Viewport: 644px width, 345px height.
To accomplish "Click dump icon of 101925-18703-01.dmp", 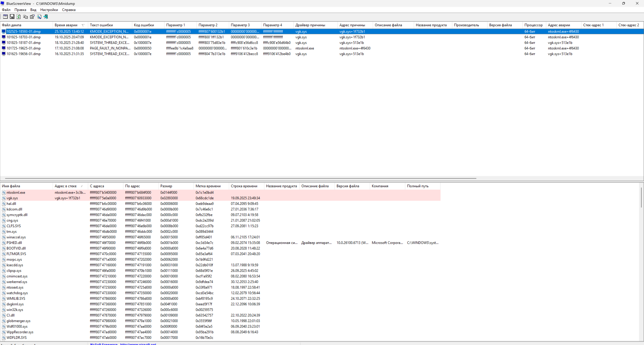I will [4, 37].
